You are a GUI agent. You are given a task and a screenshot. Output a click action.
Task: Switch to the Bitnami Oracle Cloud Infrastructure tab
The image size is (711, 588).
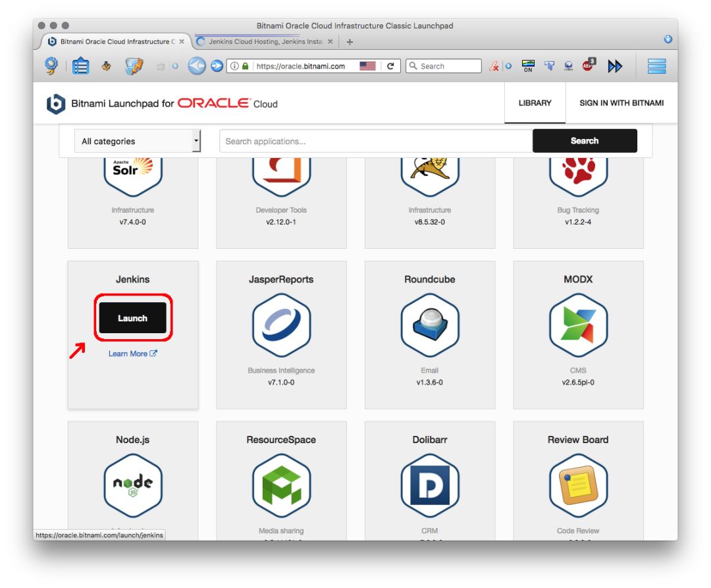pyautogui.click(x=115, y=41)
